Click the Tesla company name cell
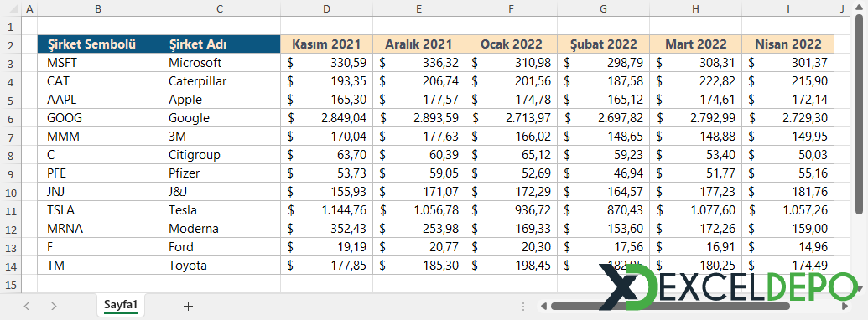868x320 pixels. click(220, 210)
